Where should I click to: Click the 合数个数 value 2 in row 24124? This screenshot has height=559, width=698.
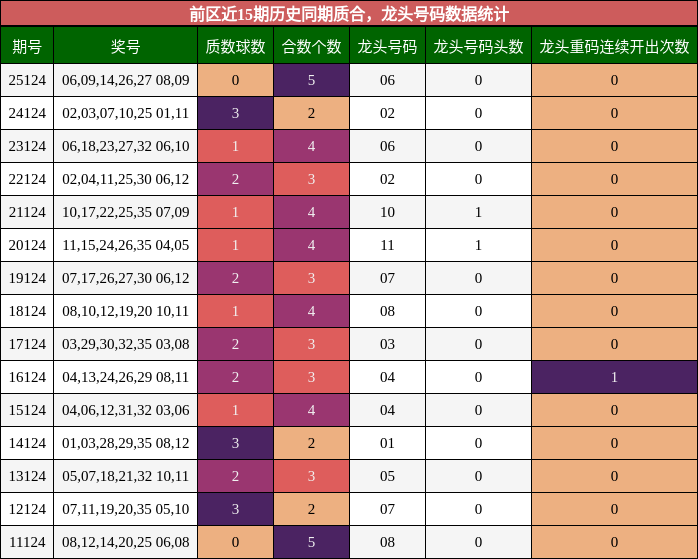pos(312,113)
